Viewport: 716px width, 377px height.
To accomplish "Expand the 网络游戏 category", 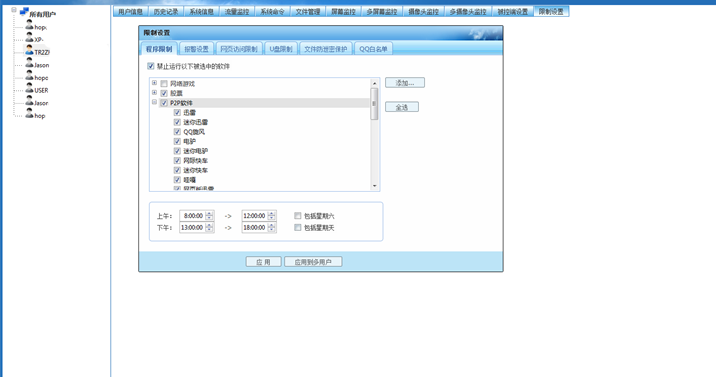I will pyautogui.click(x=154, y=83).
